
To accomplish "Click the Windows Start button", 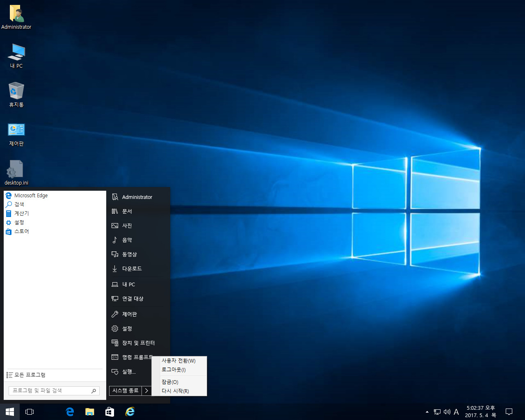I will (10, 412).
